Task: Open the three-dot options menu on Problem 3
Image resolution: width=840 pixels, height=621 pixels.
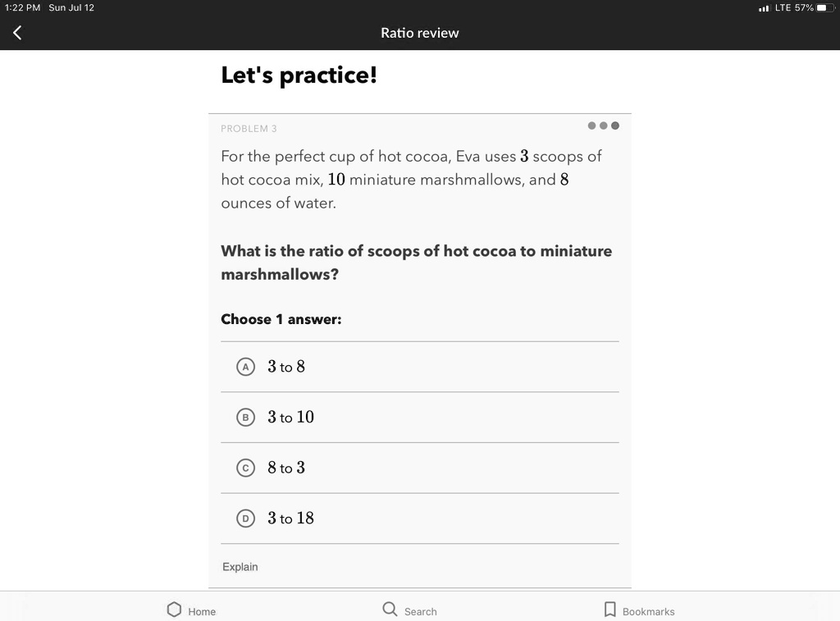Action: point(603,126)
